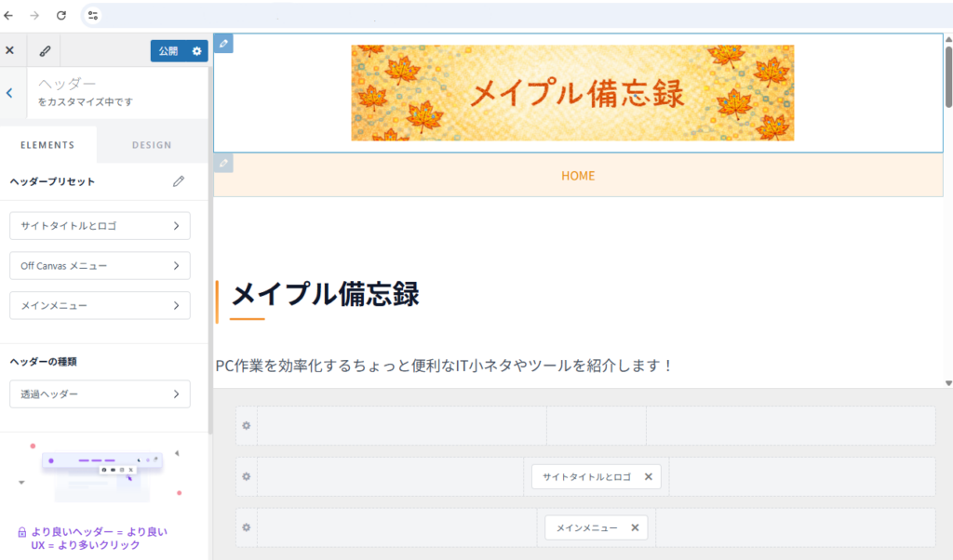Click the edit pencil on the logo header row
Image resolution: width=953 pixels, height=560 pixels.
223,44
